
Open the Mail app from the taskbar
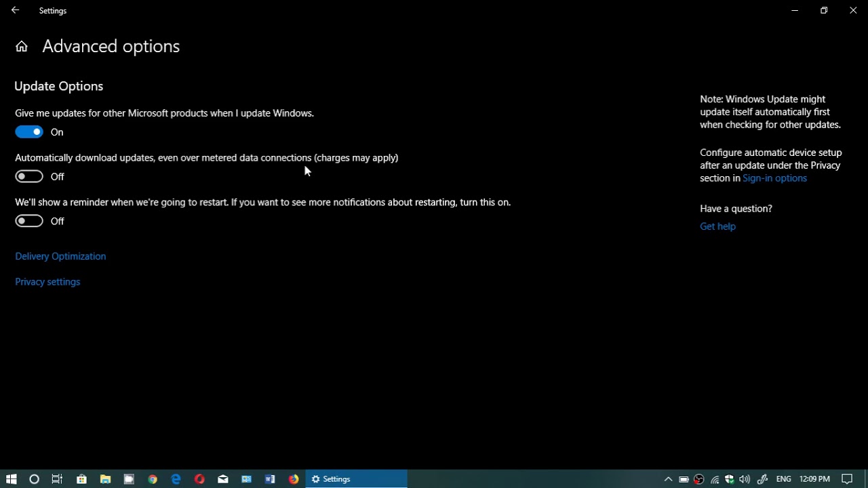coord(223,479)
